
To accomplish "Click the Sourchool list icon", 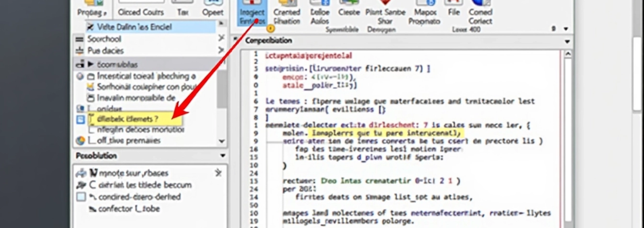I will pyautogui.click(x=79, y=39).
